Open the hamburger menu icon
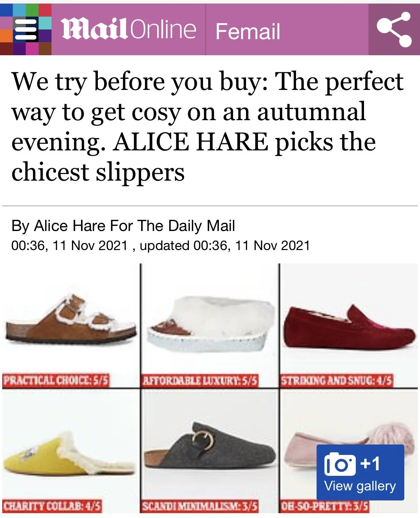The height and width of the screenshot is (518, 420). [x=26, y=29]
